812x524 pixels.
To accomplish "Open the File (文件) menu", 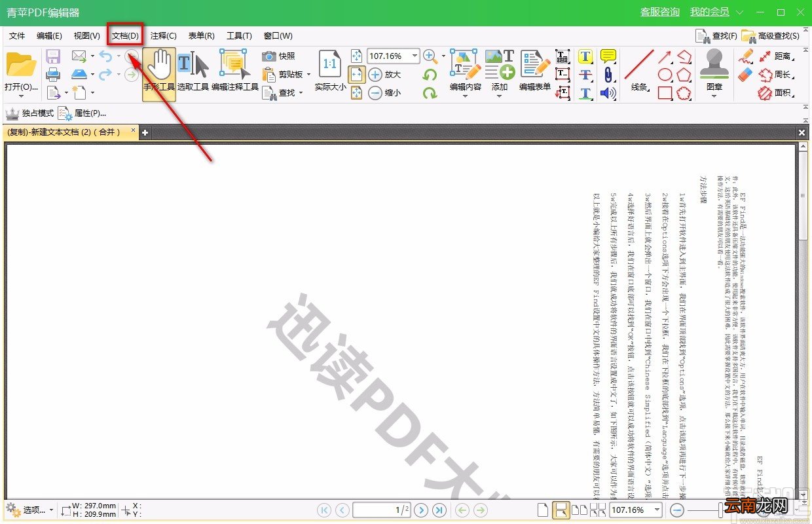I will coord(17,36).
